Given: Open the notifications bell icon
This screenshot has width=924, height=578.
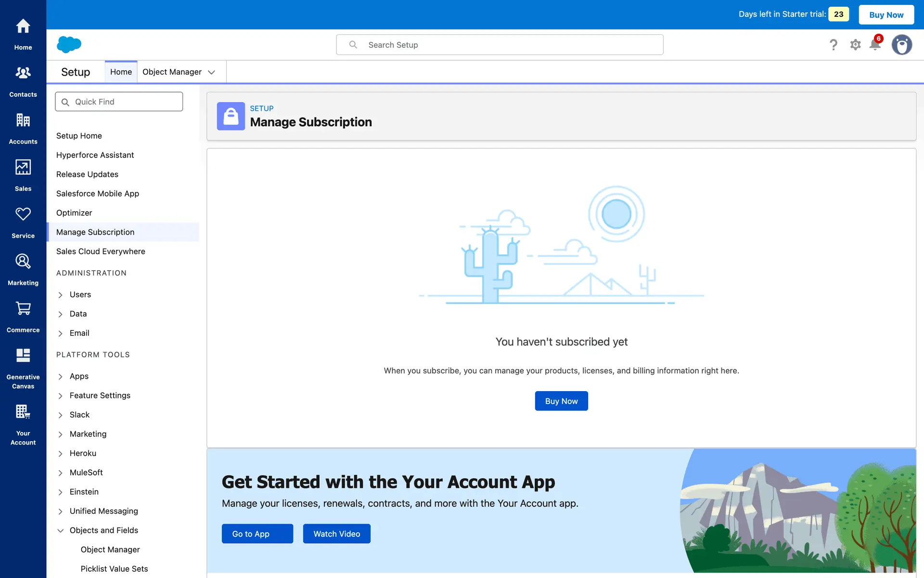Looking at the screenshot, I should pos(875,45).
